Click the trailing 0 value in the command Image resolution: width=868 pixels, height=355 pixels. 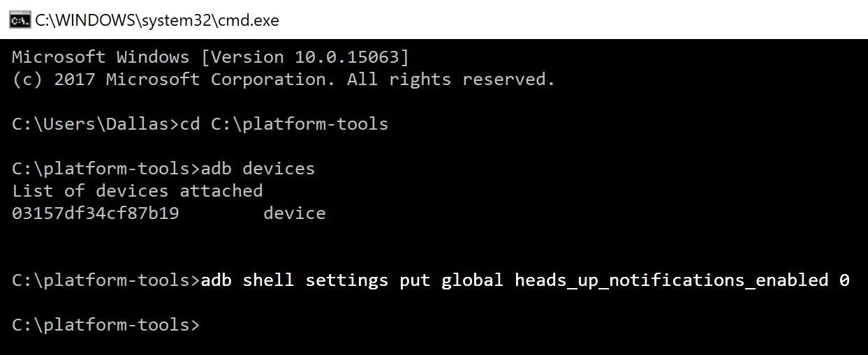844,280
